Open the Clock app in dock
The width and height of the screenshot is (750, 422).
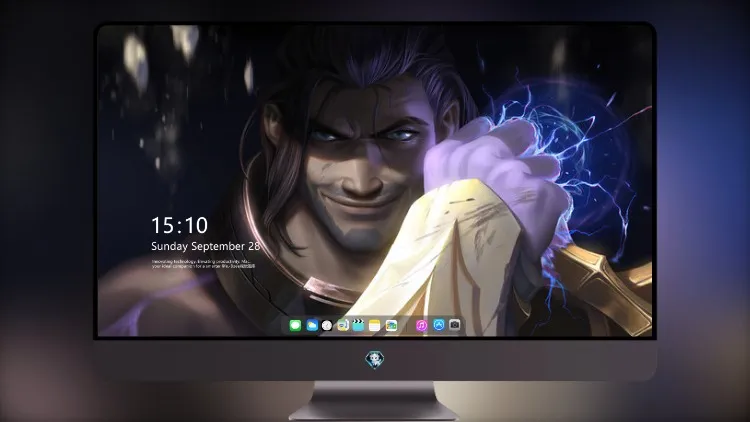coord(327,325)
